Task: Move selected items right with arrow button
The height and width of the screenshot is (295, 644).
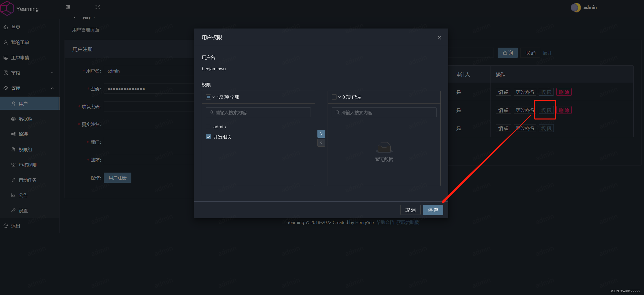Action: point(321,134)
